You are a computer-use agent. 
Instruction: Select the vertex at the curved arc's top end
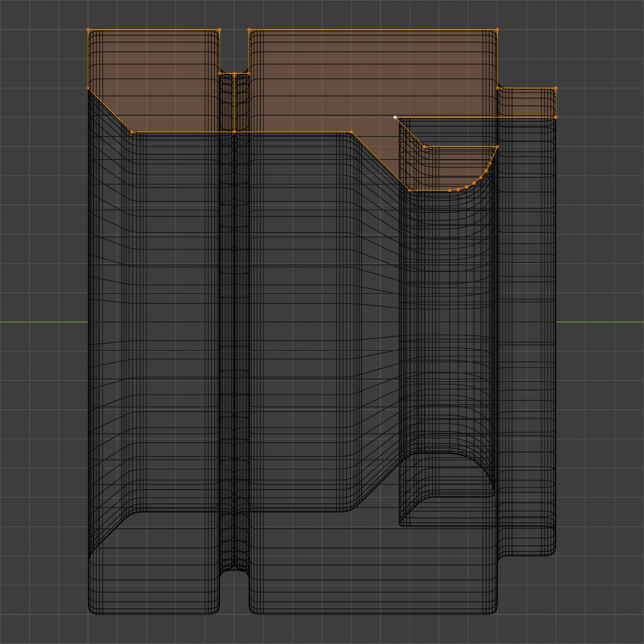(x=497, y=147)
